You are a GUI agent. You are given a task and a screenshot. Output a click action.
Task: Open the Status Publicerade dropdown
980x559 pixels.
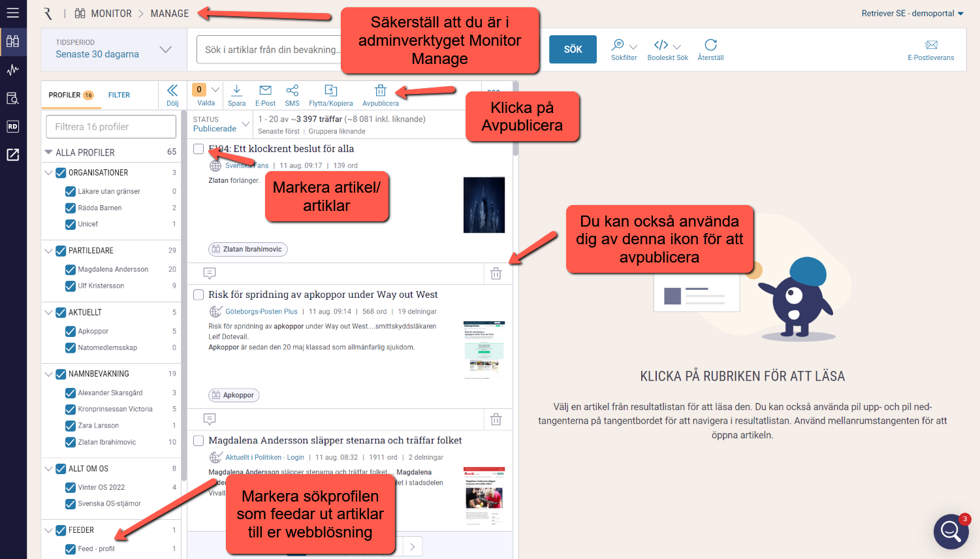221,124
